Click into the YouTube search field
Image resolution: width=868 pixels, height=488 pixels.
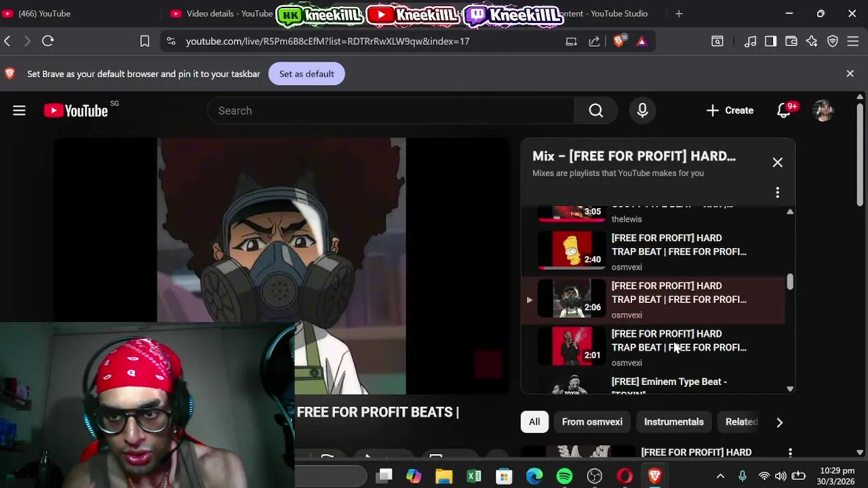(391, 110)
